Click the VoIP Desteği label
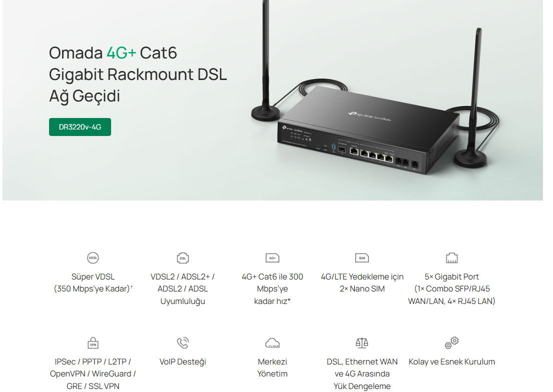Viewport: 553px width, 392px height. [183, 361]
